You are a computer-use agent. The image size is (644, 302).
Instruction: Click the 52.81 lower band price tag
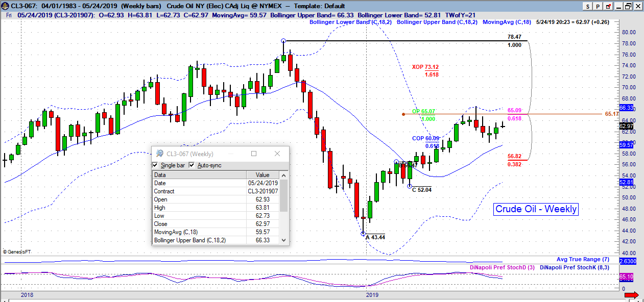tap(626, 182)
